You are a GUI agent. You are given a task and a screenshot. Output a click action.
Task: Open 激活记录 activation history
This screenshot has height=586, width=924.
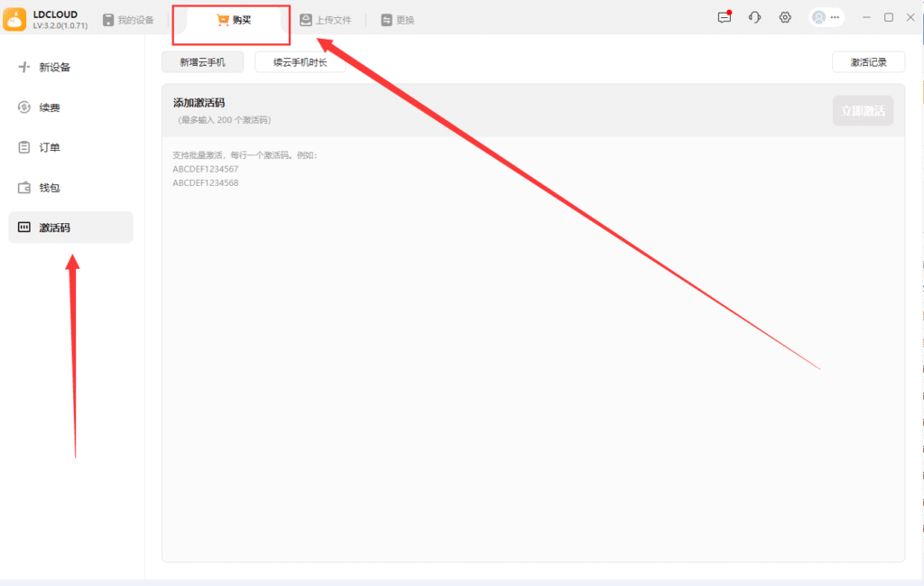[x=868, y=62]
